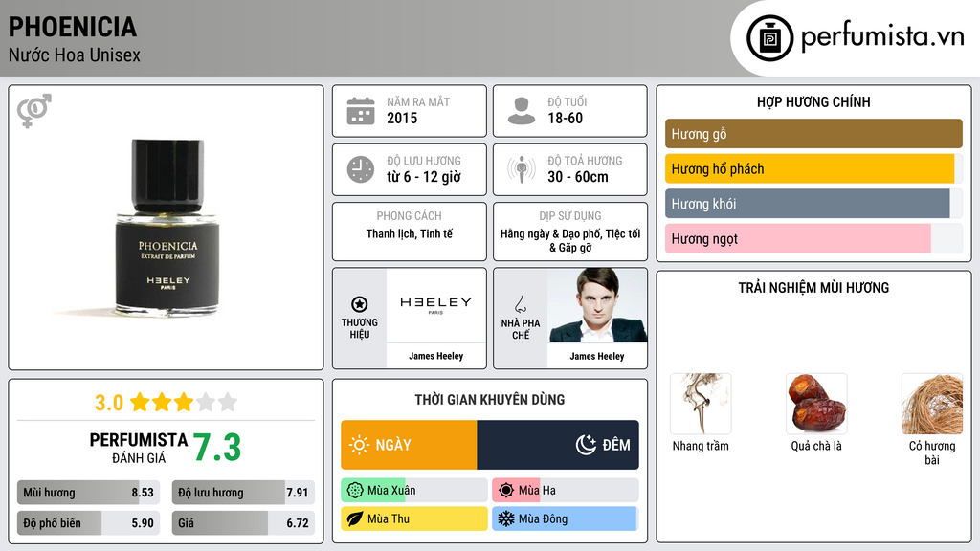980x551 pixels.
Task: Click the Hợp hương chính heading
Action: (x=813, y=101)
